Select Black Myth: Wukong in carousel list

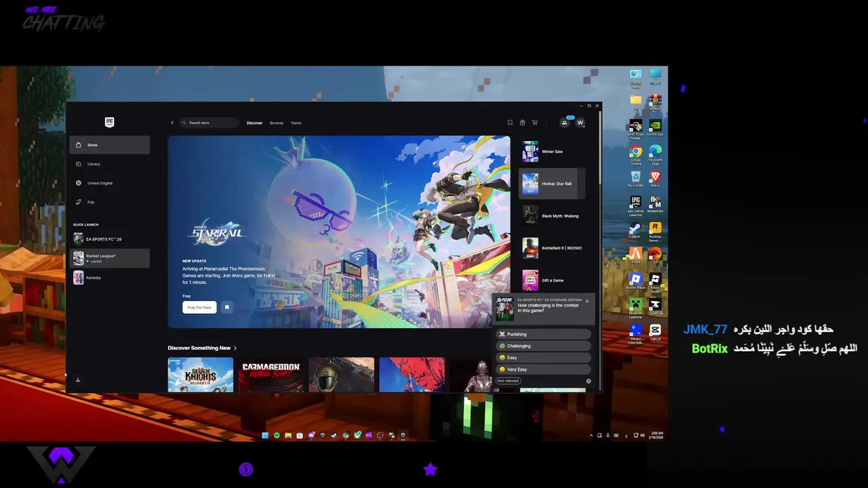click(551, 216)
